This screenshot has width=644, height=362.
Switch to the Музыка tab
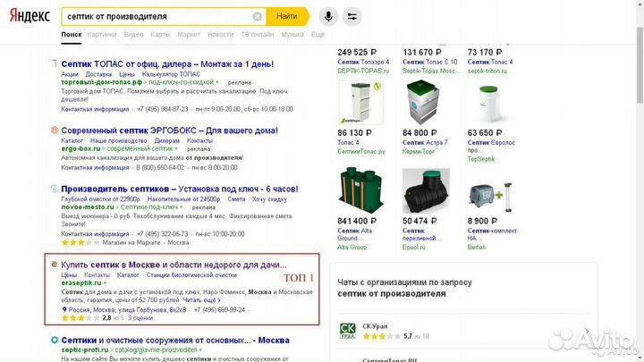pyautogui.click(x=292, y=35)
